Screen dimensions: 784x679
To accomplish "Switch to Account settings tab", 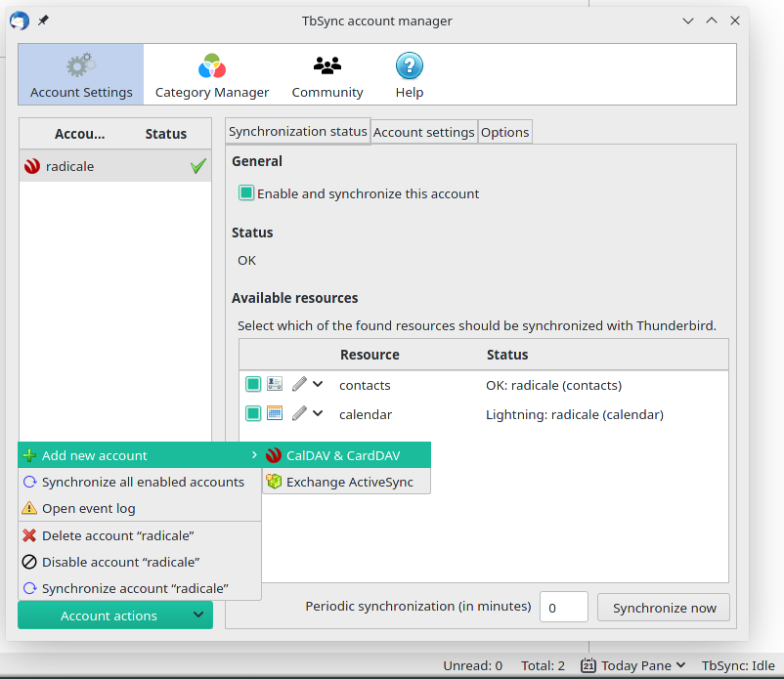I will [x=423, y=132].
